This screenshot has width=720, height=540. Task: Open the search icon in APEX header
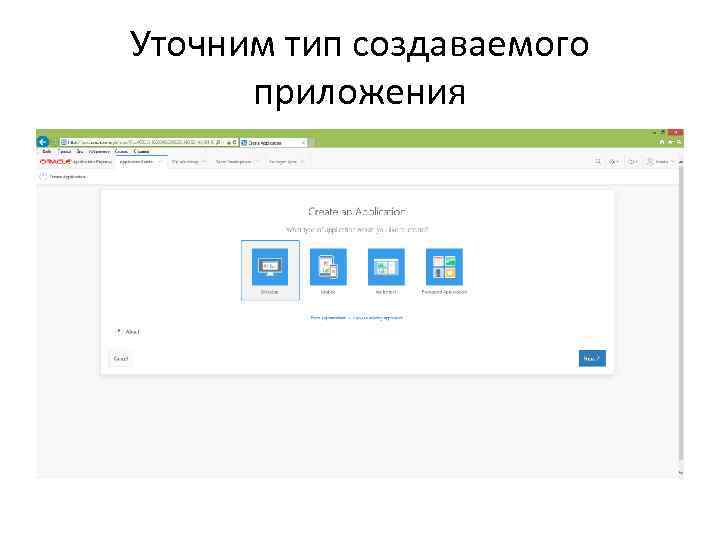pyautogui.click(x=598, y=162)
